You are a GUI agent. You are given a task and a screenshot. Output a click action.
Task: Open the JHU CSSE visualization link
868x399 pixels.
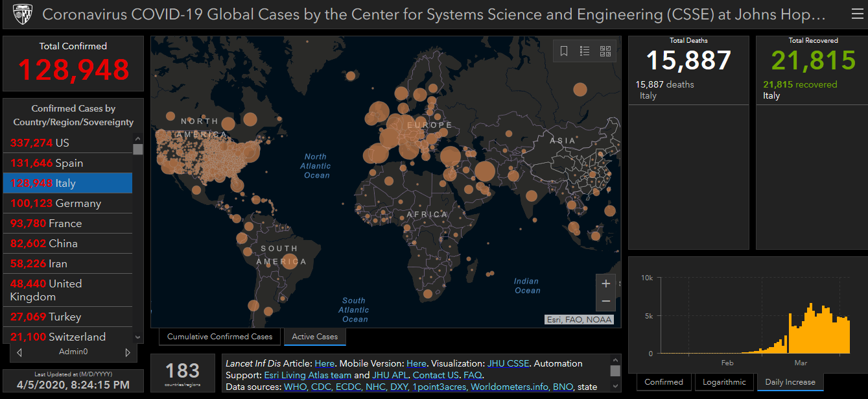click(509, 363)
